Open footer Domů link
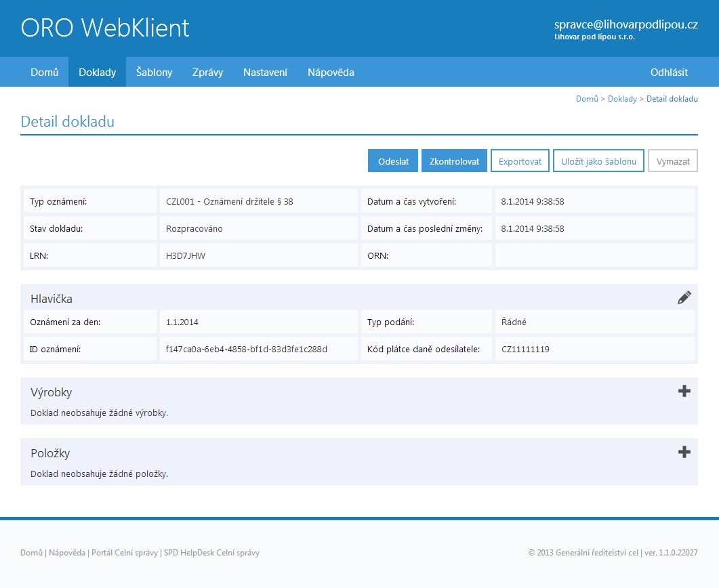This screenshot has width=719, height=588. pos(31,553)
